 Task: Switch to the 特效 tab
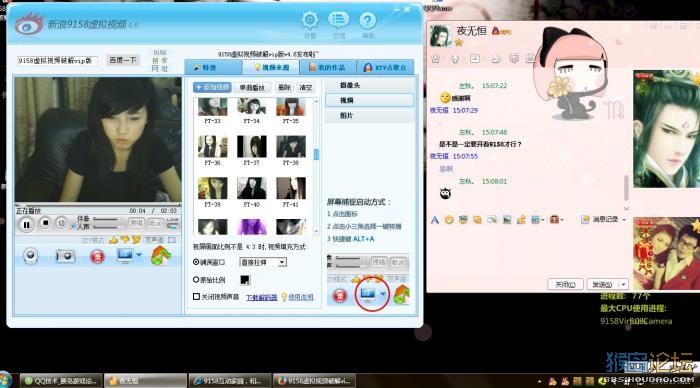click(x=212, y=67)
